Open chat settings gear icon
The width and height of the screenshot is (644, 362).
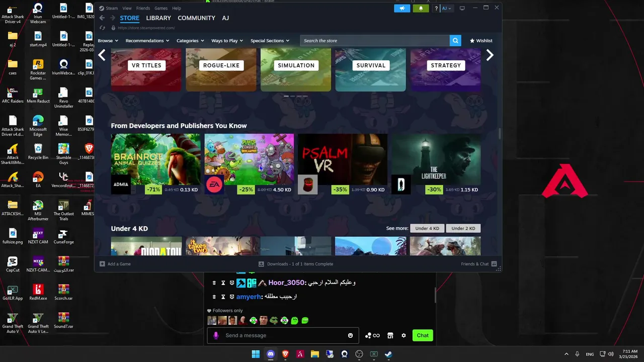click(x=404, y=335)
